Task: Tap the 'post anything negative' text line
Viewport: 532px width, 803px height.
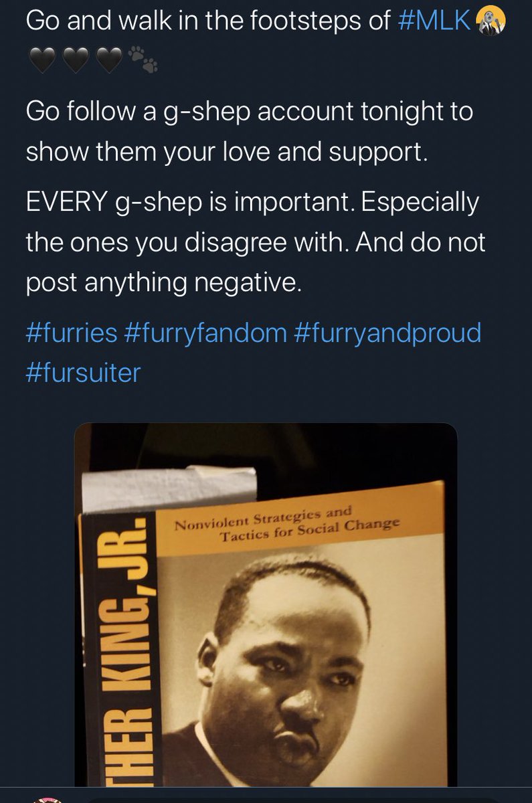Action: pos(165,283)
